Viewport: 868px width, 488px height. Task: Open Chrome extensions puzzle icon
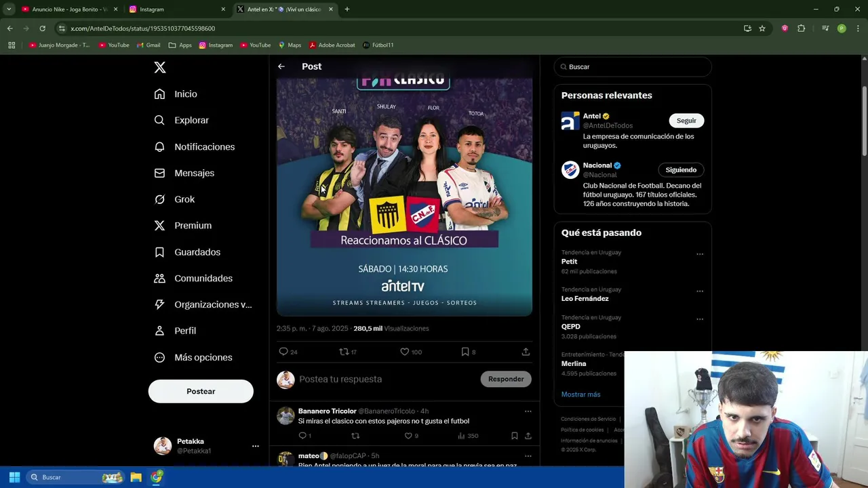pos(801,28)
